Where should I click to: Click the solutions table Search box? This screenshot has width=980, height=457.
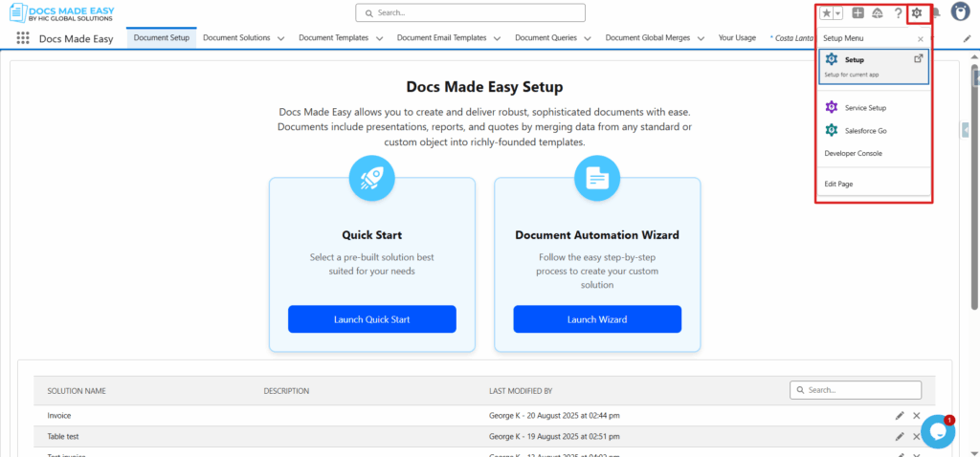coord(856,389)
